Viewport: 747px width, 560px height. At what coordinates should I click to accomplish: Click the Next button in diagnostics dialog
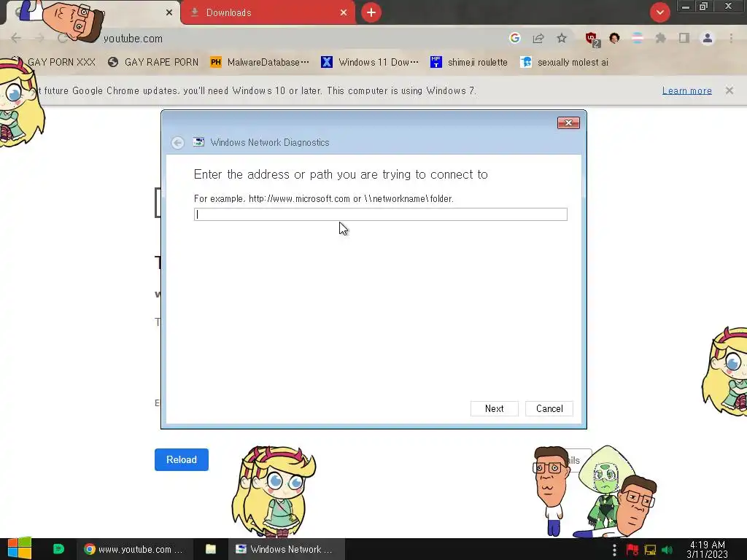click(494, 408)
